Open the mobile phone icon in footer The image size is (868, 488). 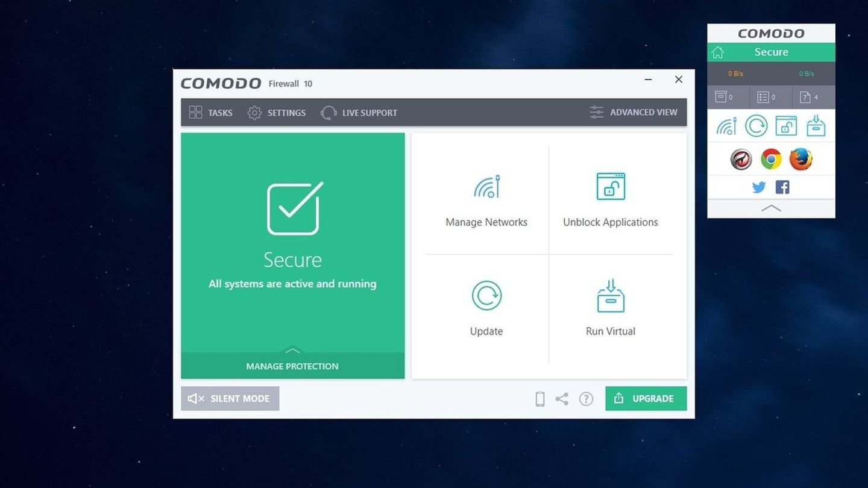[540, 399]
